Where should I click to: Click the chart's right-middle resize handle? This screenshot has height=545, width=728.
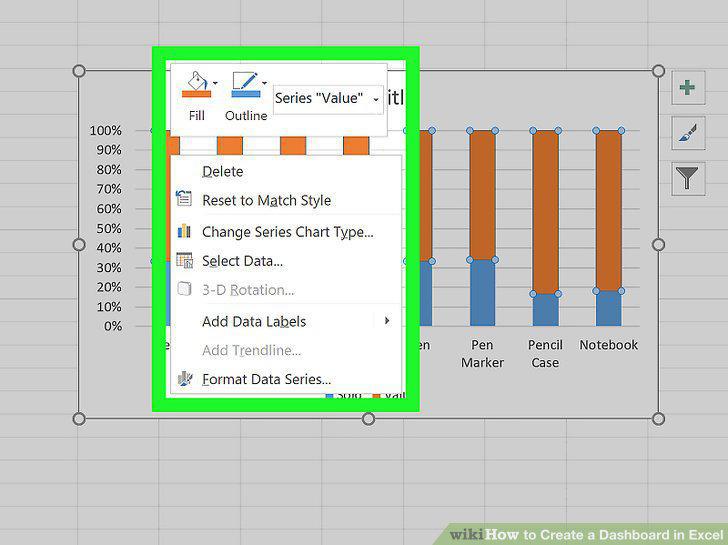tap(658, 245)
